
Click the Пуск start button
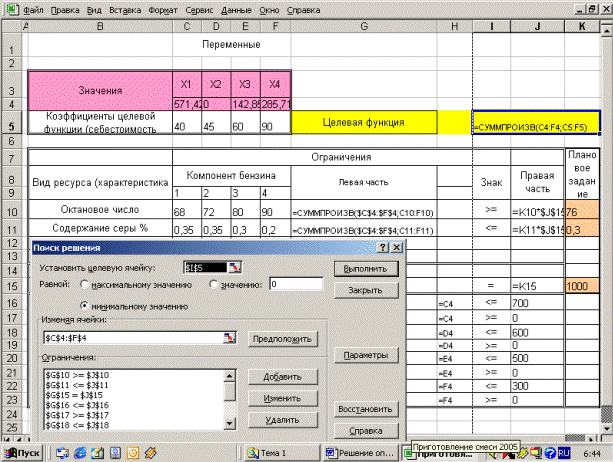22,453
